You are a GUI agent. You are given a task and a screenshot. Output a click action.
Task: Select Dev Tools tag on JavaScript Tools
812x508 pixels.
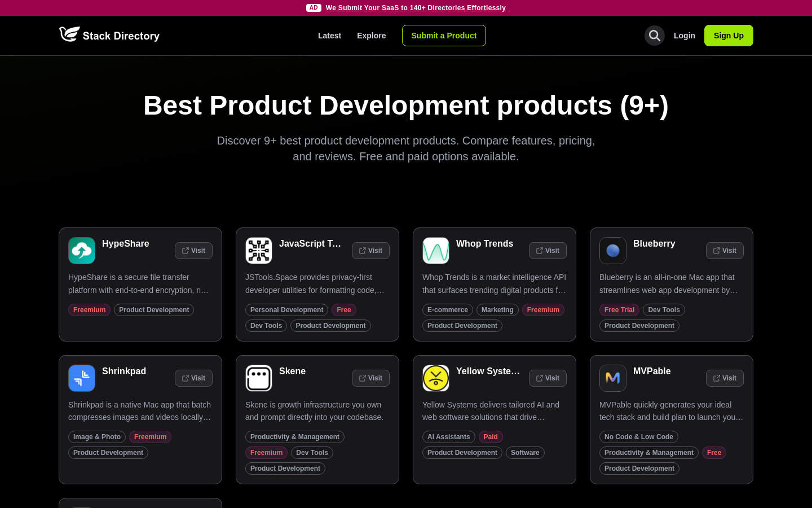[x=266, y=326]
